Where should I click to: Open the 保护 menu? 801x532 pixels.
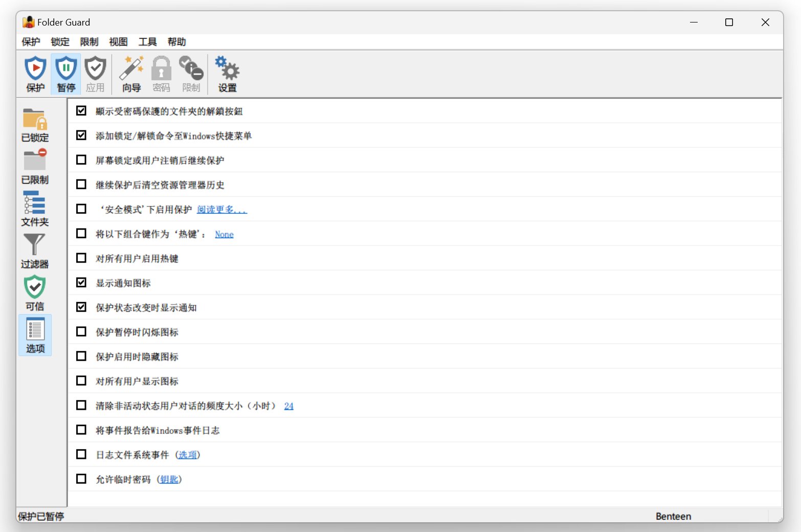pos(31,42)
